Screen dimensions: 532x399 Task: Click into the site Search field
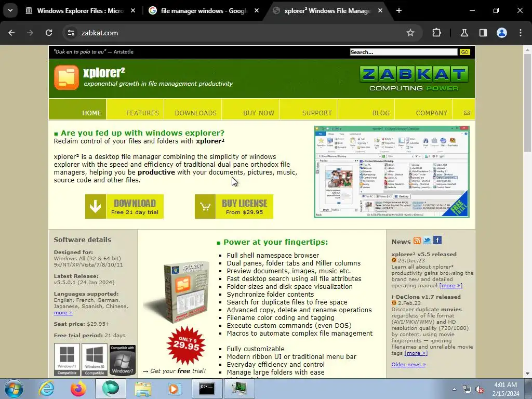click(403, 52)
